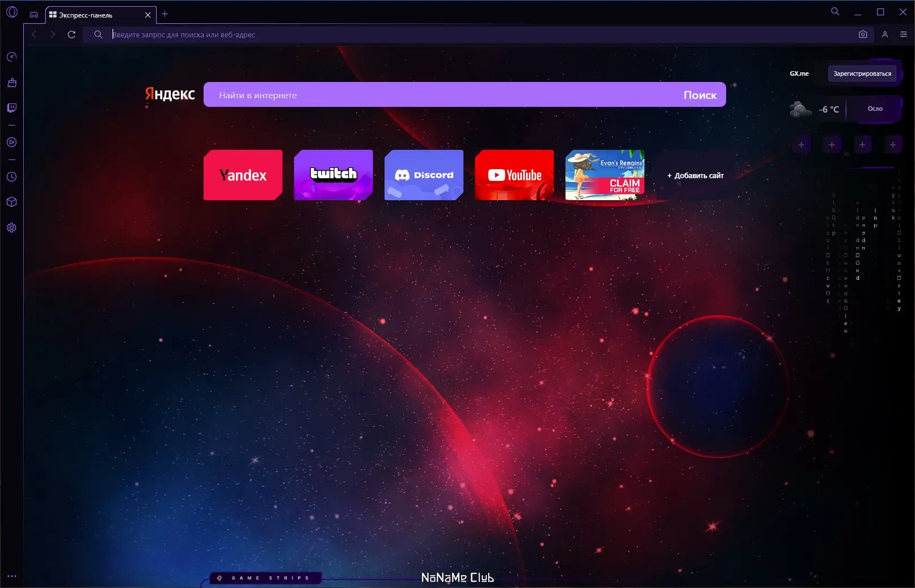Open the Discord speed dial tile
This screenshot has width=915, height=588.
(x=424, y=175)
